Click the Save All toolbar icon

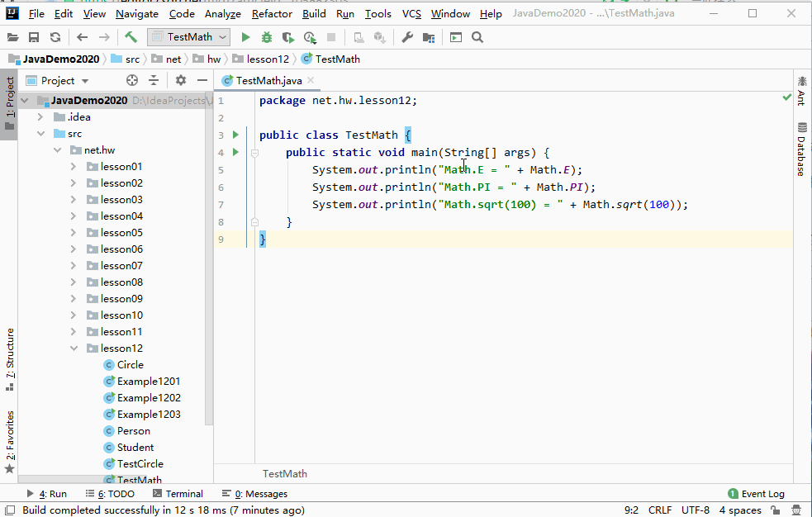[x=34, y=37]
